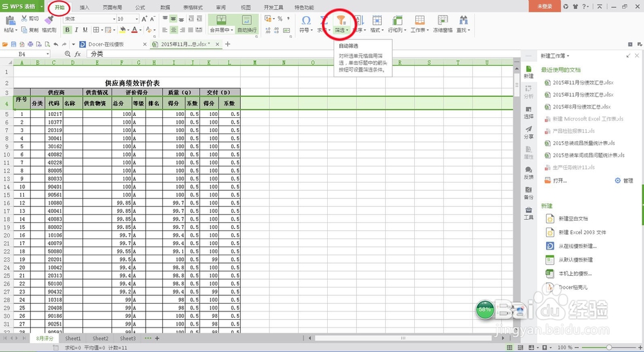Click the horizontal scrollbar at sheet bottom

(403, 338)
